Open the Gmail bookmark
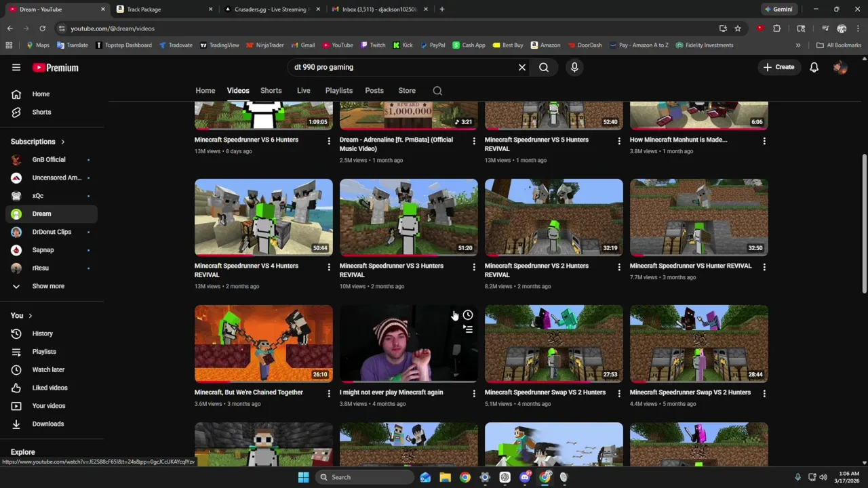 tap(303, 45)
